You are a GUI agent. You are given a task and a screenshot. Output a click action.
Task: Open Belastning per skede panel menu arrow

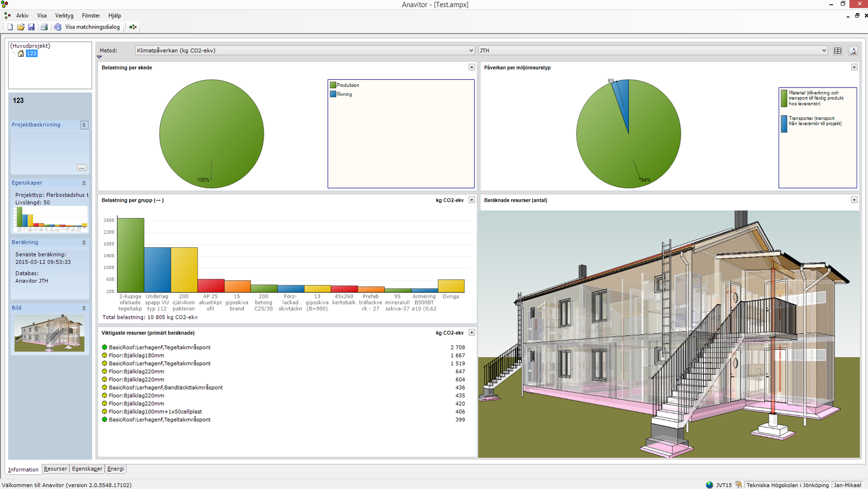point(471,67)
